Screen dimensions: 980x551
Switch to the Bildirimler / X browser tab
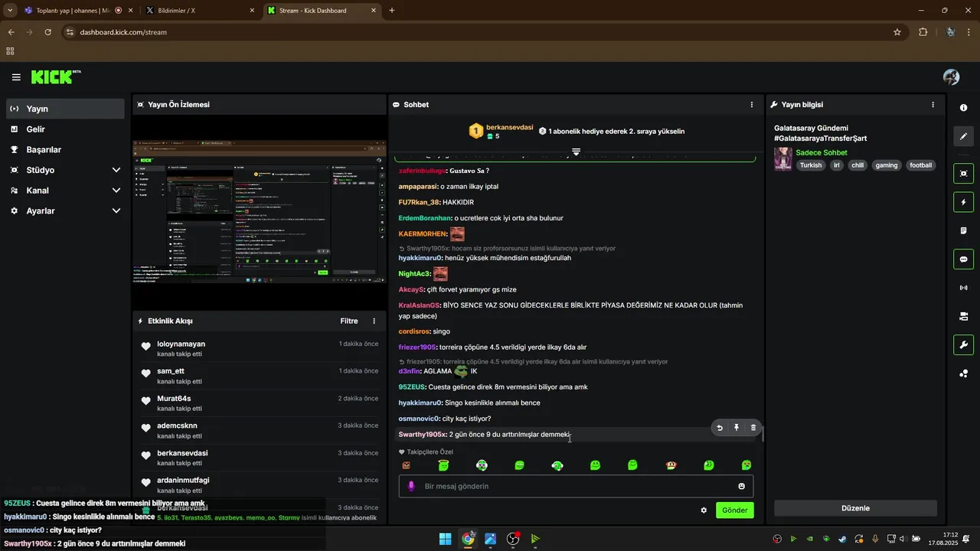tap(201, 11)
